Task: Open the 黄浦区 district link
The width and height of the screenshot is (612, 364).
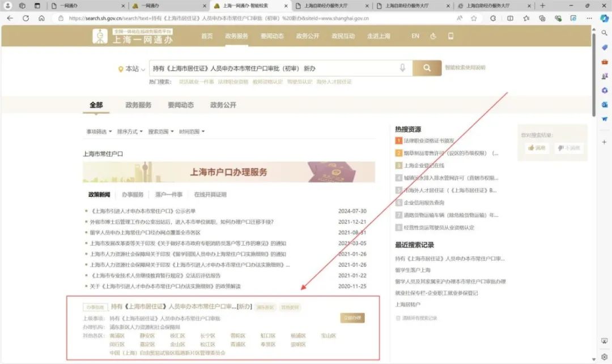Action: coord(117,336)
